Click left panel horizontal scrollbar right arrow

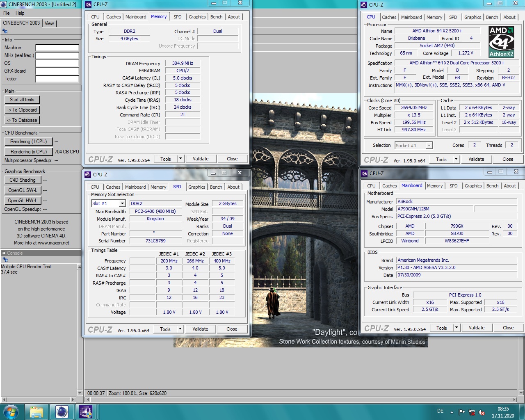pos(73,399)
